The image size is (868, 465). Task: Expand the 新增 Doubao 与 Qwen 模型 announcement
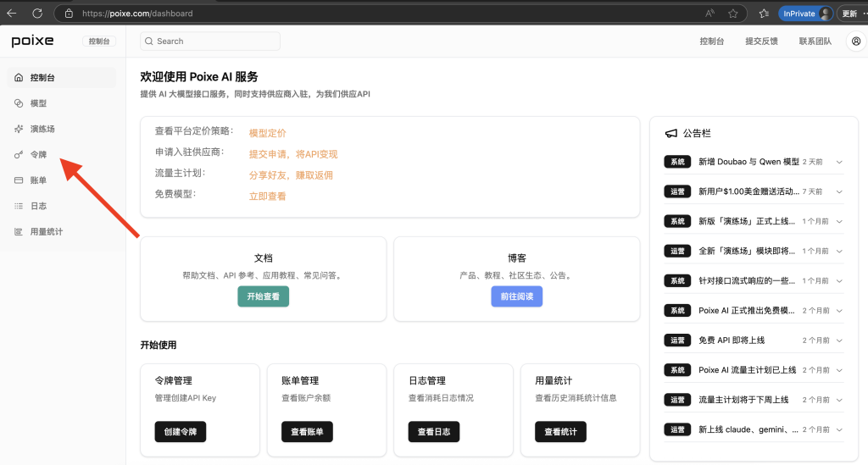coord(839,162)
